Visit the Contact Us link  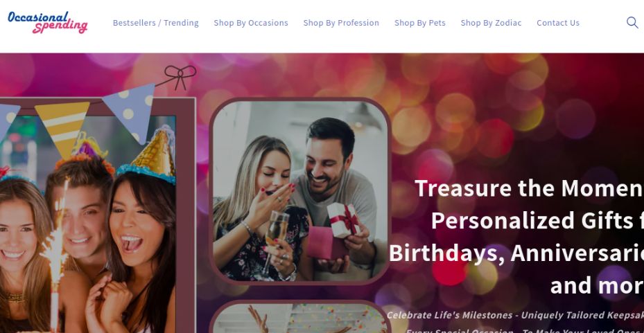pos(558,23)
